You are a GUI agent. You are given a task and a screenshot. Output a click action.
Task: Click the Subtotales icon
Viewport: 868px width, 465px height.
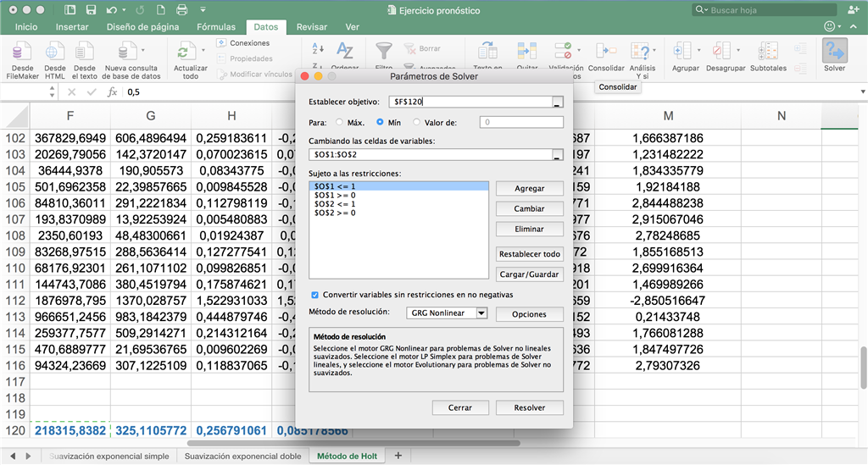[768, 53]
